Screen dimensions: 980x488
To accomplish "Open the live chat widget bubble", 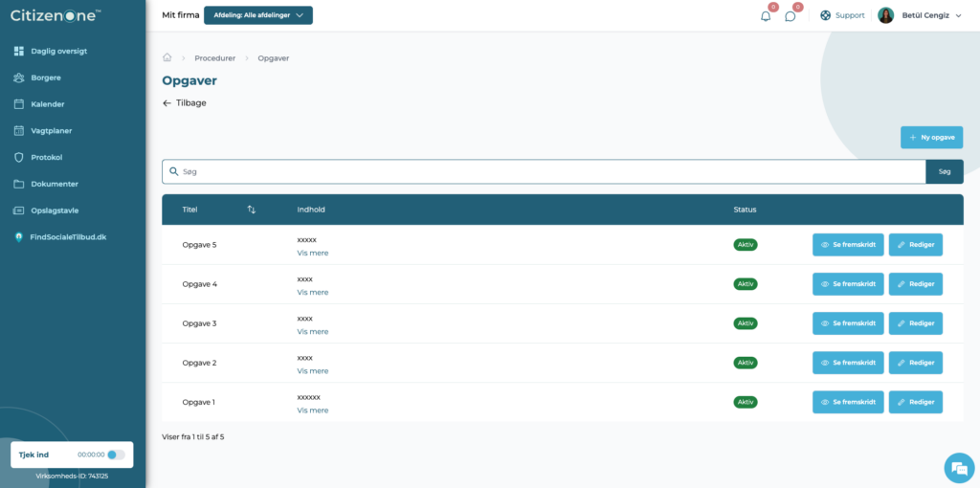I will [959, 467].
